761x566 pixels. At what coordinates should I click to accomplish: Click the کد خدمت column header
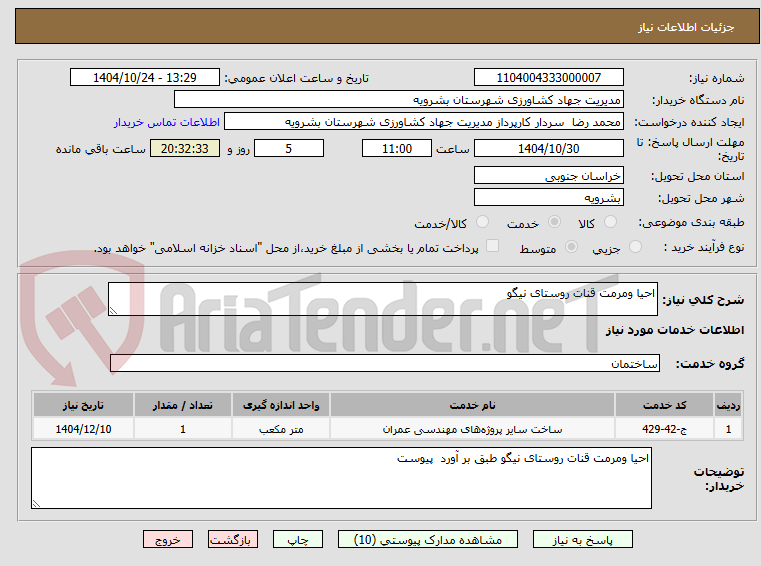click(664, 405)
